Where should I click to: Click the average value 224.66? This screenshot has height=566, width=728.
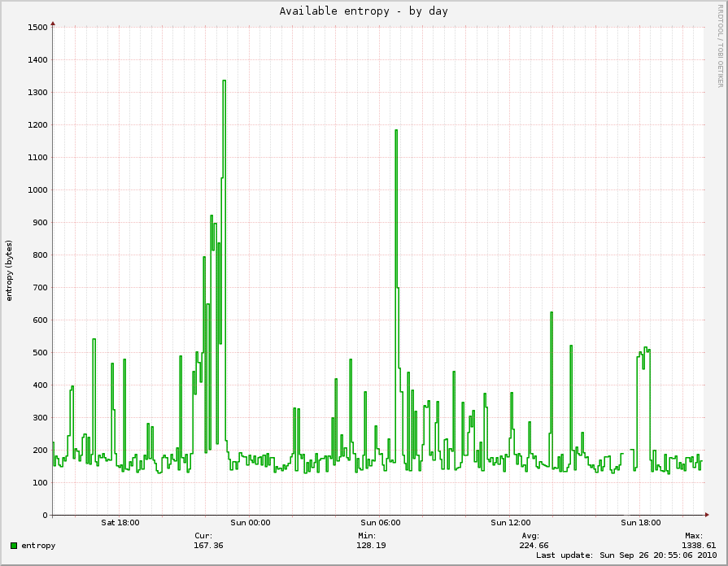click(x=534, y=546)
